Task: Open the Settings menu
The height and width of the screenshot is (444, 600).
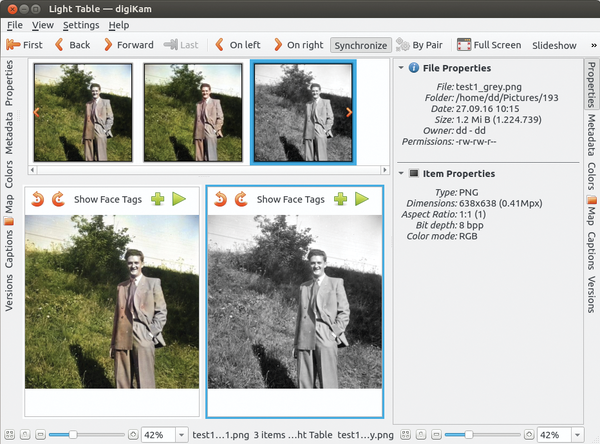Action: 81,25
